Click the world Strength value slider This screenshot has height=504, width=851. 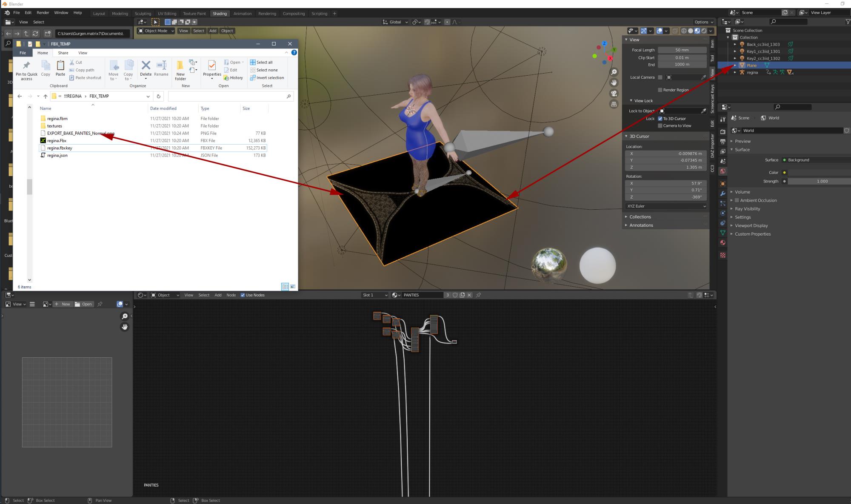pyautogui.click(x=819, y=181)
